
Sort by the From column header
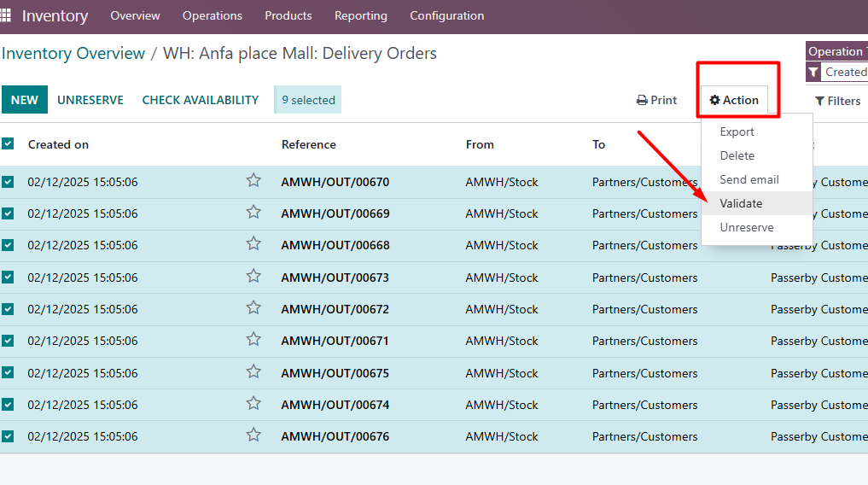tap(480, 144)
